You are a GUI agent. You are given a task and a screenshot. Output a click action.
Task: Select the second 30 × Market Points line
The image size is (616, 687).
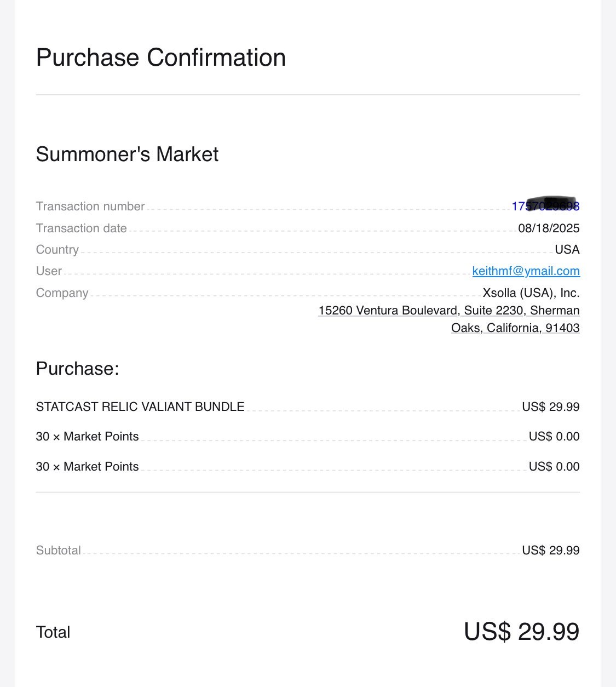pyautogui.click(x=88, y=467)
